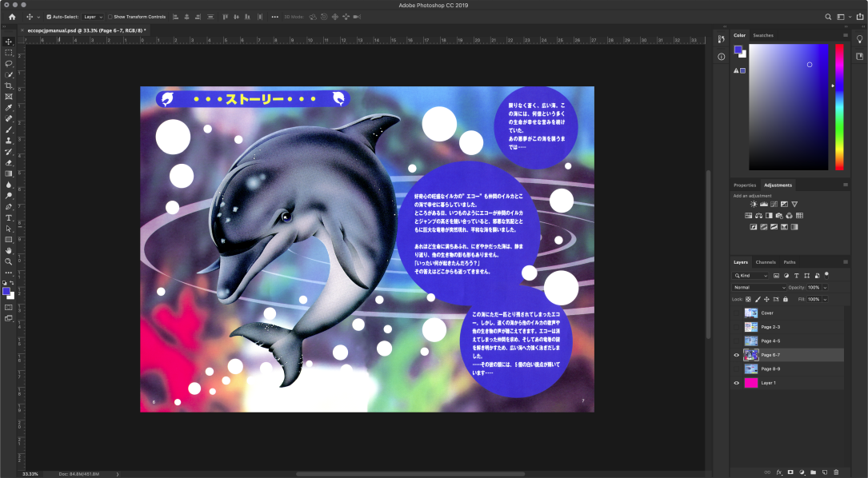Image resolution: width=868 pixels, height=478 pixels.
Task: Activate the Zoom tool
Action: pyautogui.click(x=9, y=261)
